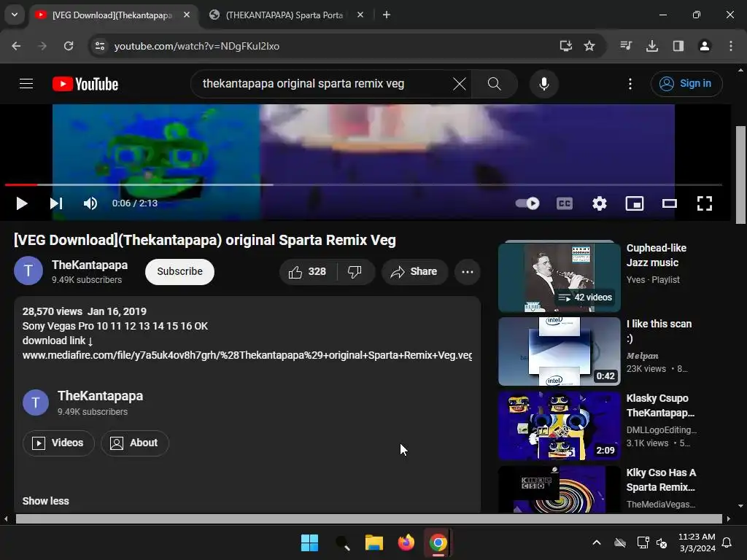The height and width of the screenshot is (560, 747).
Task: Collapse description with Show less
Action: pyautogui.click(x=46, y=501)
